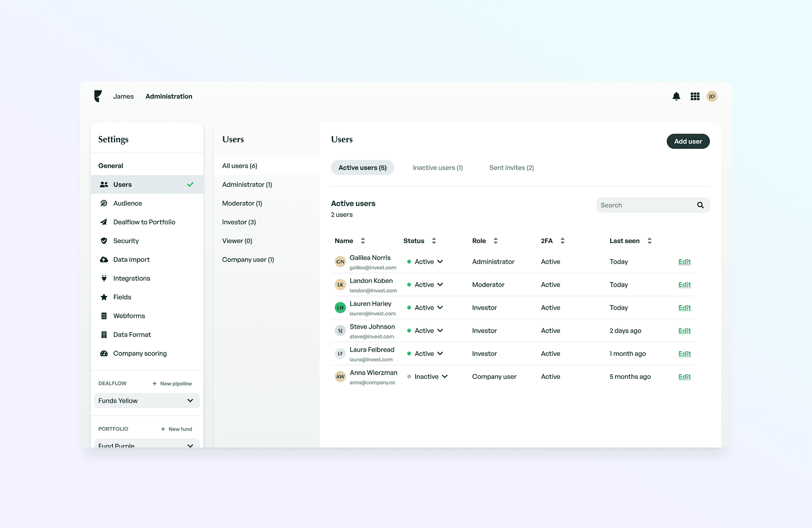Image resolution: width=812 pixels, height=528 pixels.
Task: Switch to Sent invites tab
Action: 511,168
